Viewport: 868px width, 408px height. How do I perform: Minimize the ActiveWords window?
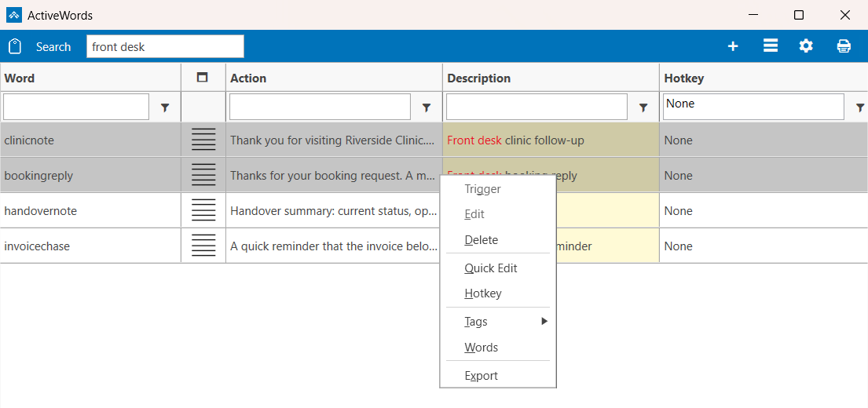click(x=752, y=15)
